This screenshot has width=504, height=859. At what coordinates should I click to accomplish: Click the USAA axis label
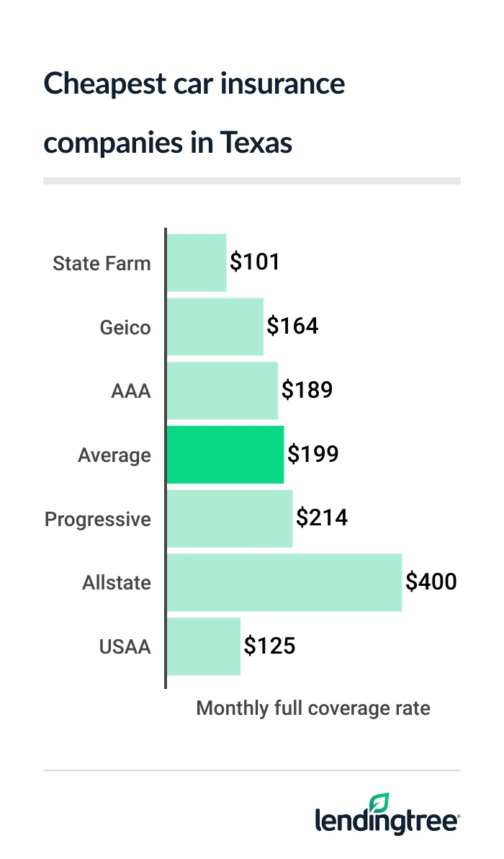pyautogui.click(x=125, y=646)
